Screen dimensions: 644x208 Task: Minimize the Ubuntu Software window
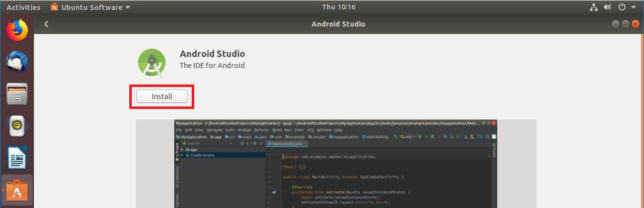[615, 24]
